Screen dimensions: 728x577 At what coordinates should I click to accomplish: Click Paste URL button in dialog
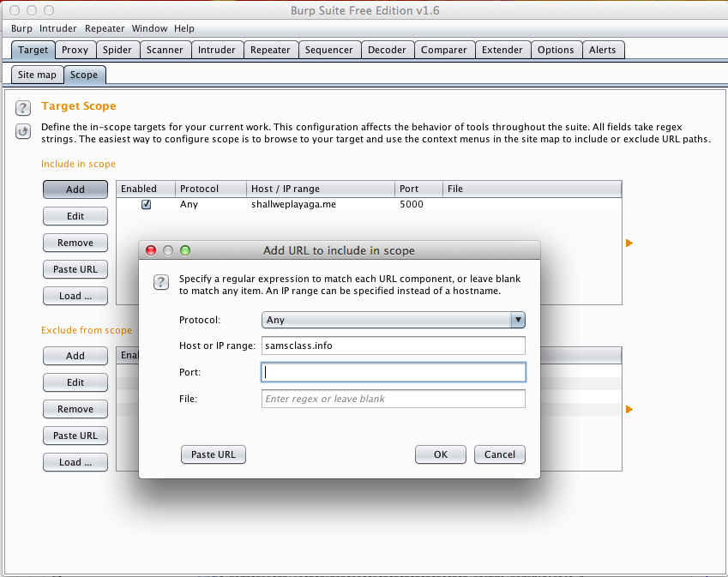(x=214, y=454)
